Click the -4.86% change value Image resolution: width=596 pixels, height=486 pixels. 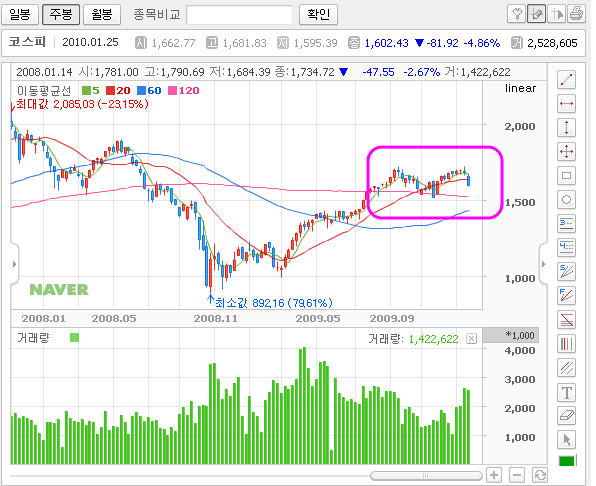(x=482, y=43)
